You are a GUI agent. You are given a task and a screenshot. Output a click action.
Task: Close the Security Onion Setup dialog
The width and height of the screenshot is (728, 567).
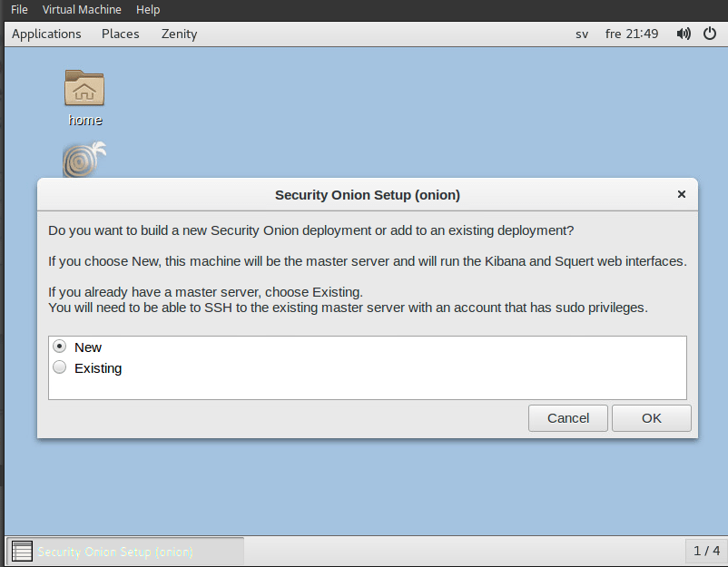tap(682, 194)
